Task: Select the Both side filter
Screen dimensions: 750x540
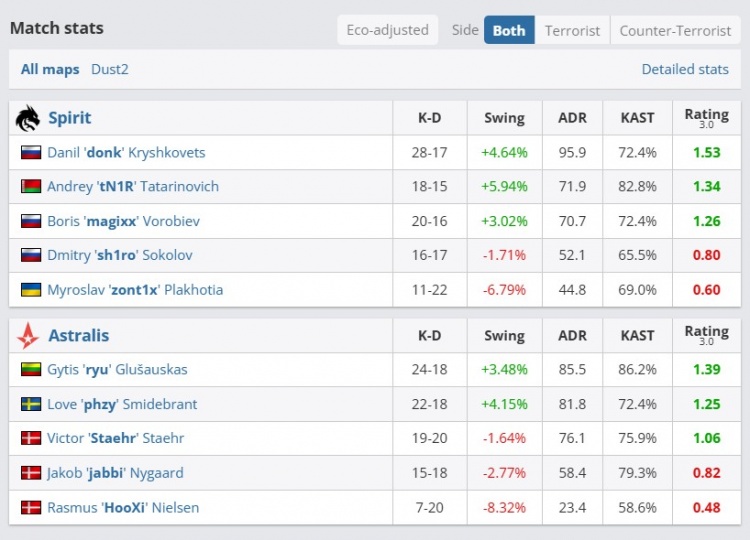Action: [x=509, y=30]
